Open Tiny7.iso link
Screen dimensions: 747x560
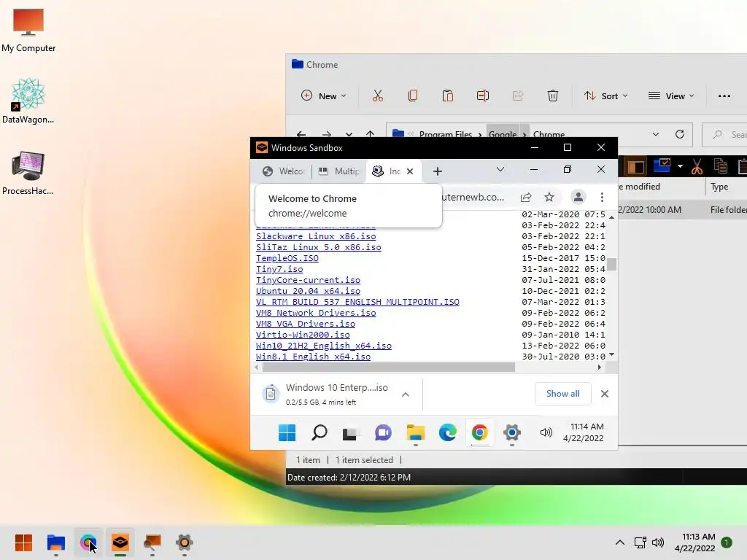point(279,269)
